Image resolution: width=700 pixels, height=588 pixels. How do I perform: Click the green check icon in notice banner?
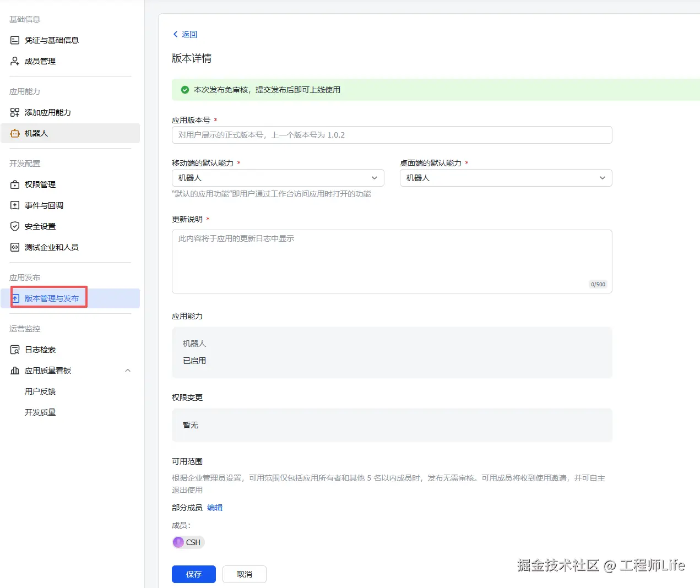(185, 90)
